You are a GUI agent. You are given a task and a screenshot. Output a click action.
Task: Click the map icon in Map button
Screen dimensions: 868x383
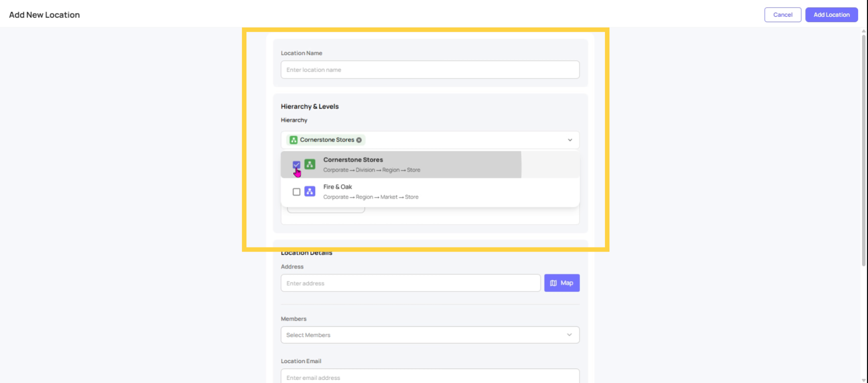(553, 283)
